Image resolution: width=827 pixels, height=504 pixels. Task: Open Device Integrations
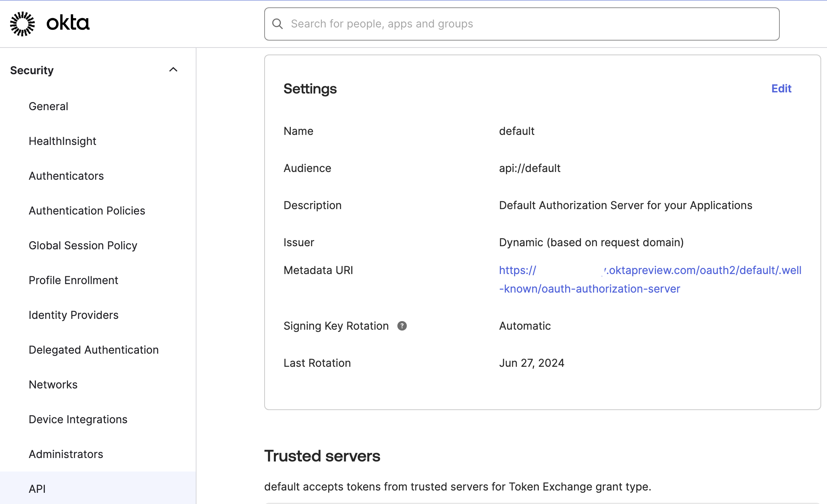tap(78, 419)
